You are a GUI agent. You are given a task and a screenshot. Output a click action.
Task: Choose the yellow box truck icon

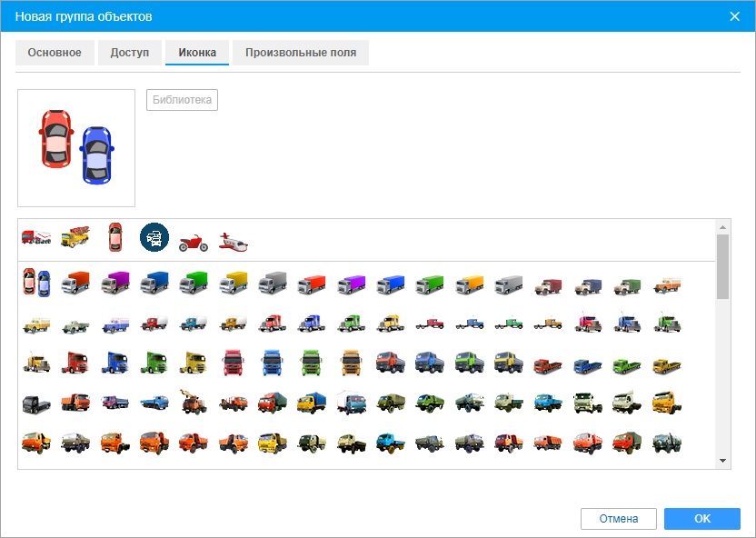(233, 283)
